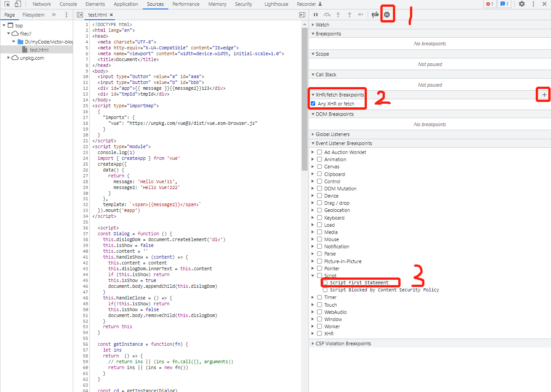Click the code editor vertical scrollbar

pyautogui.click(x=304, y=99)
